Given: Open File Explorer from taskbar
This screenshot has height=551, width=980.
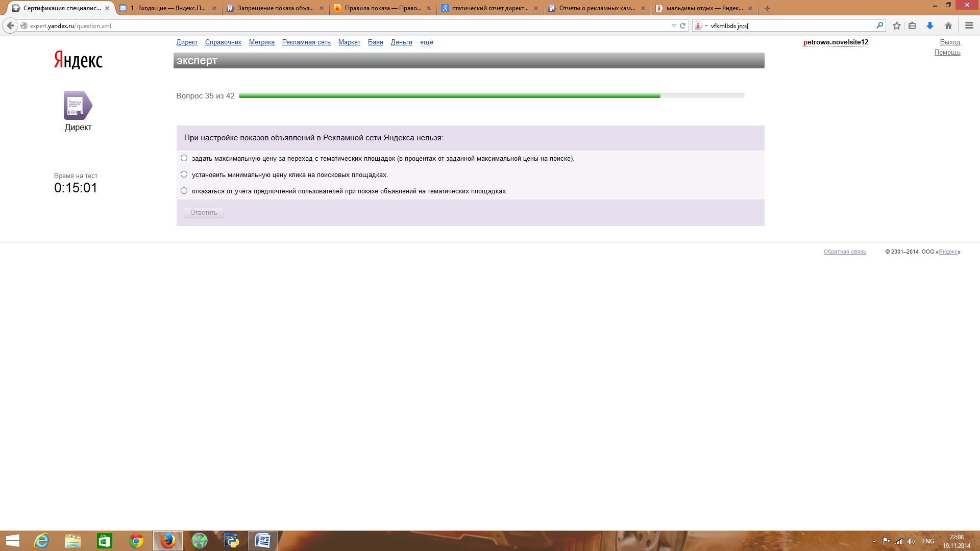Looking at the screenshot, I should 73,541.
